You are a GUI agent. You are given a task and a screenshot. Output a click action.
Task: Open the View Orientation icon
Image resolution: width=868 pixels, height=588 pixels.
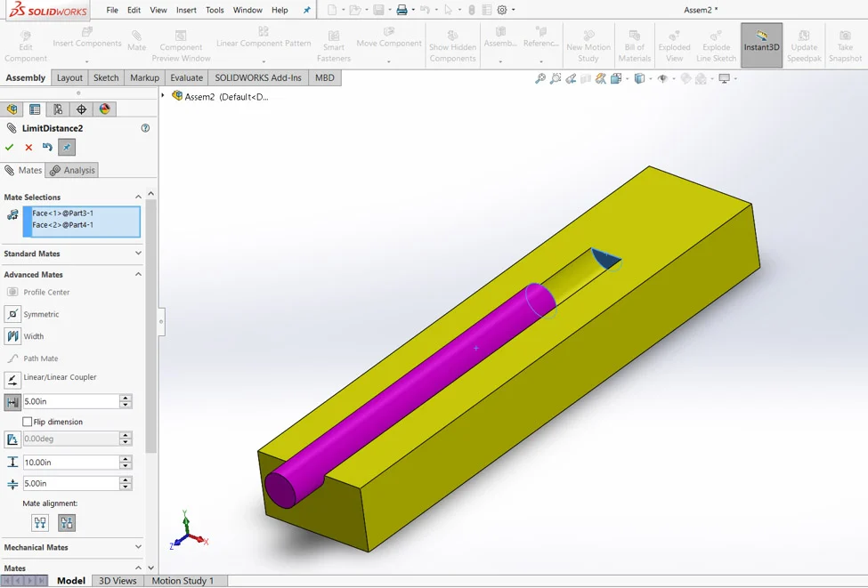[x=615, y=78]
